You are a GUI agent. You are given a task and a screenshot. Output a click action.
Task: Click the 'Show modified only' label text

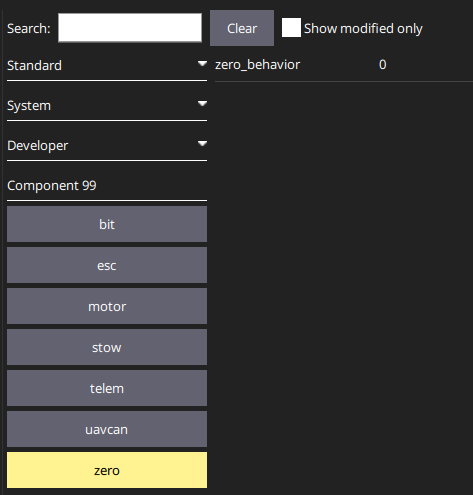[363, 28]
